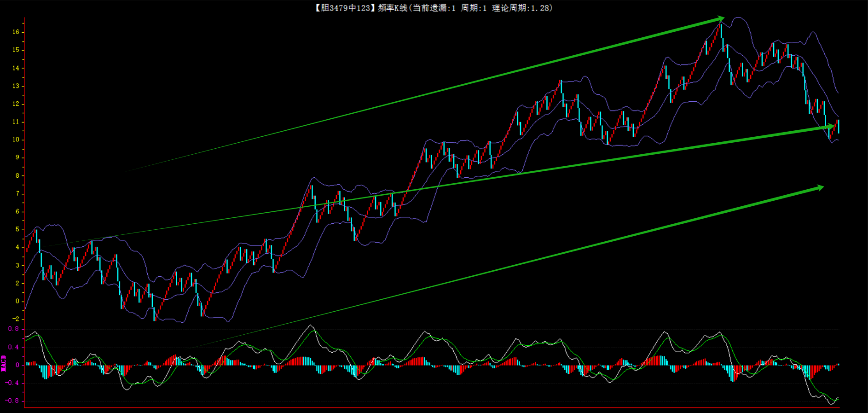
Task: Select the magenta MACD indicator label
Action: tap(4, 363)
